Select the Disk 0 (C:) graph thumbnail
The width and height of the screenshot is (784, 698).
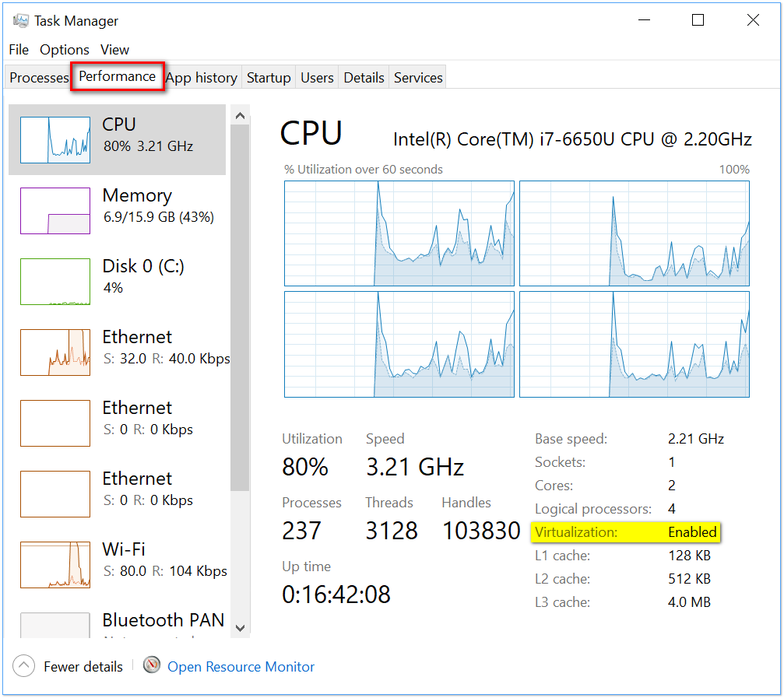55,282
